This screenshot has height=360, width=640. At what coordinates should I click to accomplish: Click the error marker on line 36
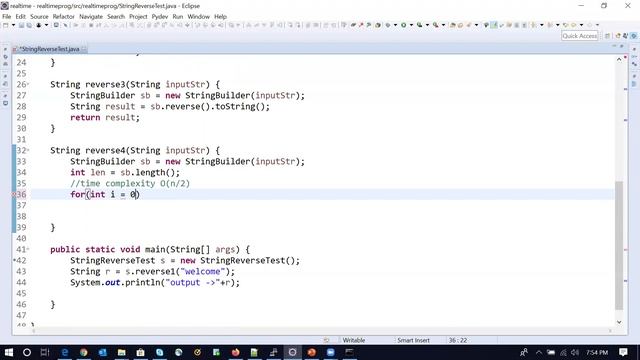point(14,195)
